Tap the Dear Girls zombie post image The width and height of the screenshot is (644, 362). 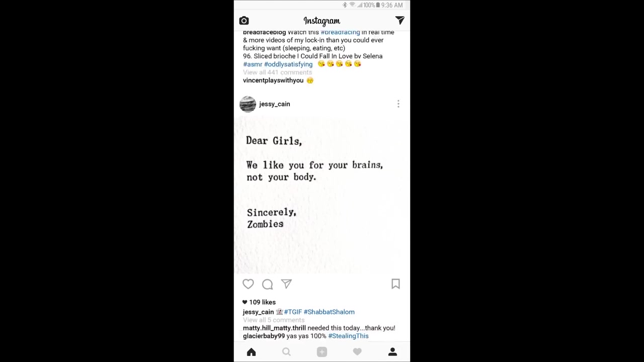click(322, 195)
